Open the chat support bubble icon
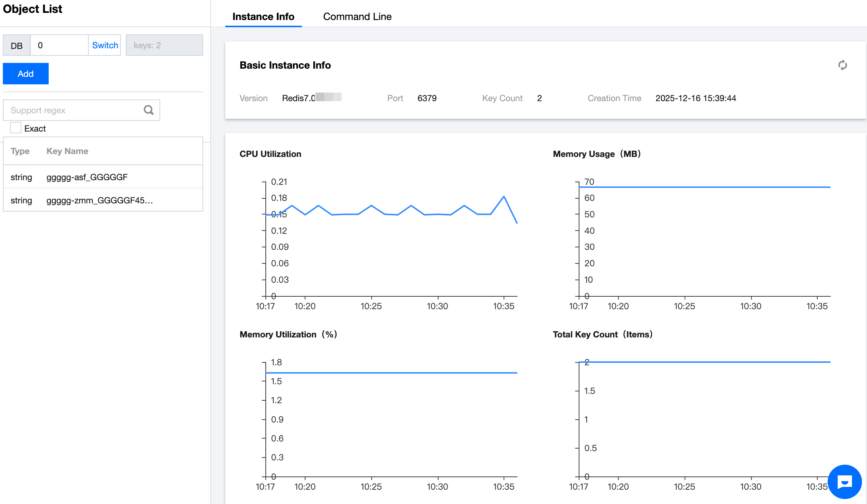 click(844, 482)
